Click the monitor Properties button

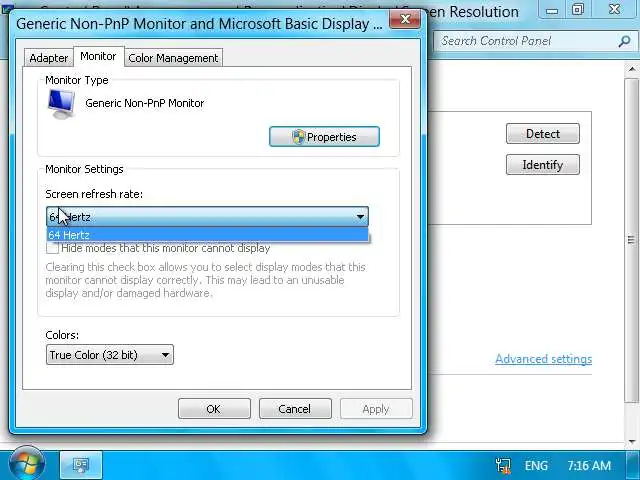click(324, 137)
